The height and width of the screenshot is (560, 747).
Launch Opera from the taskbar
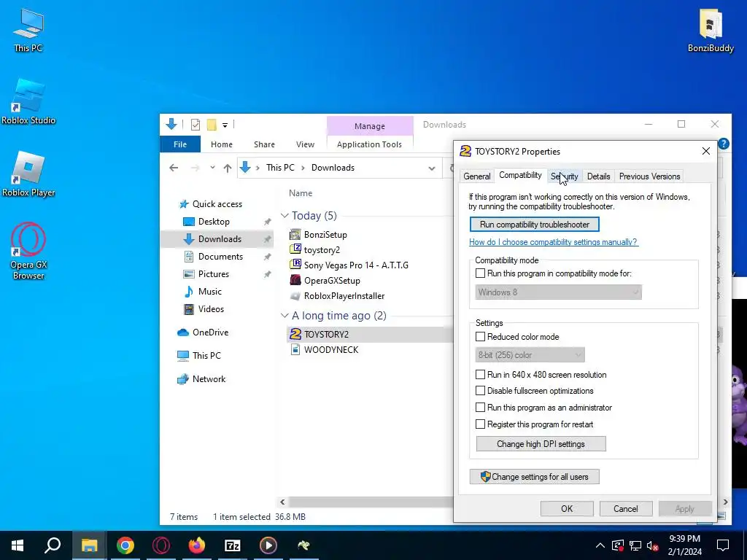coord(161,545)
